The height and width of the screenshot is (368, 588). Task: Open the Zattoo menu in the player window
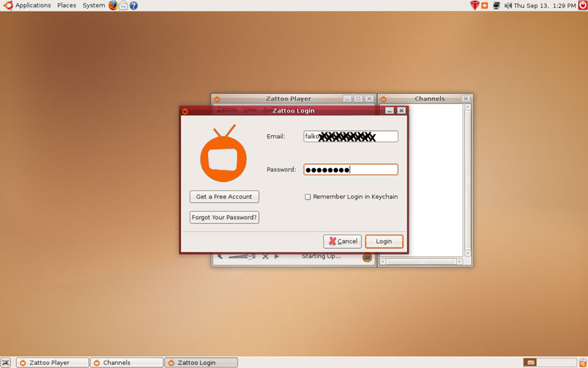pyautogui.click(x=227, y=109)
